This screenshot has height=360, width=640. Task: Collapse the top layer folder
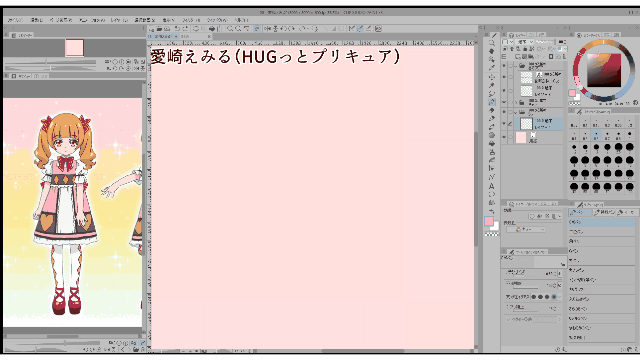click(x=516, y=66)
